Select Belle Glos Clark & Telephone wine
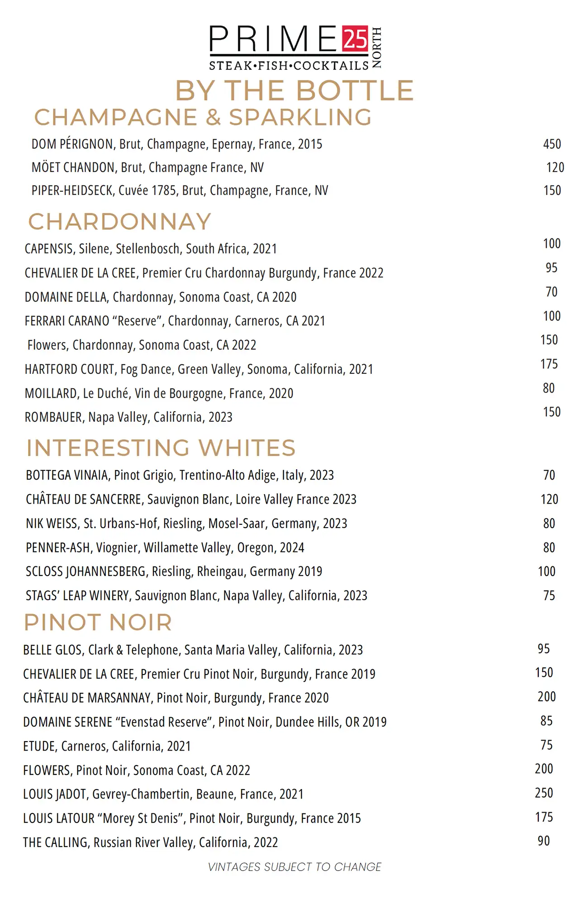Viewport: 588px width, 899px height. click(x=193, y=650)
